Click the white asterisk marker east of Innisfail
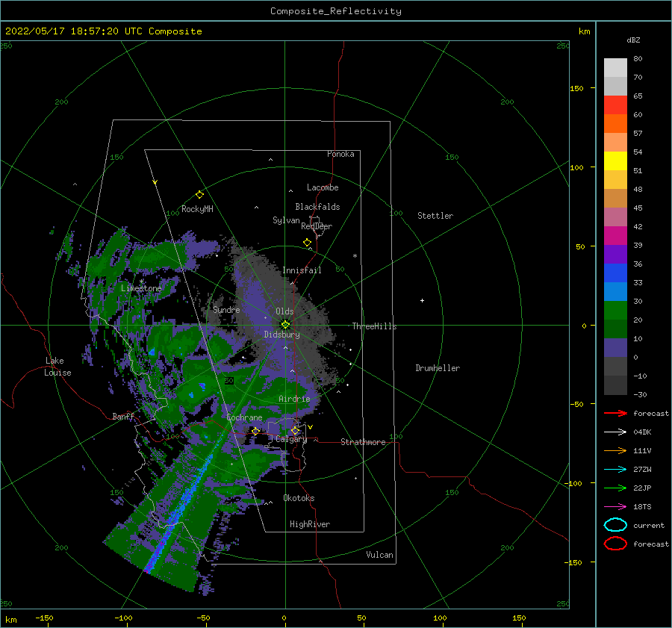Screen dimensions: 672x628 pos(355,256)
